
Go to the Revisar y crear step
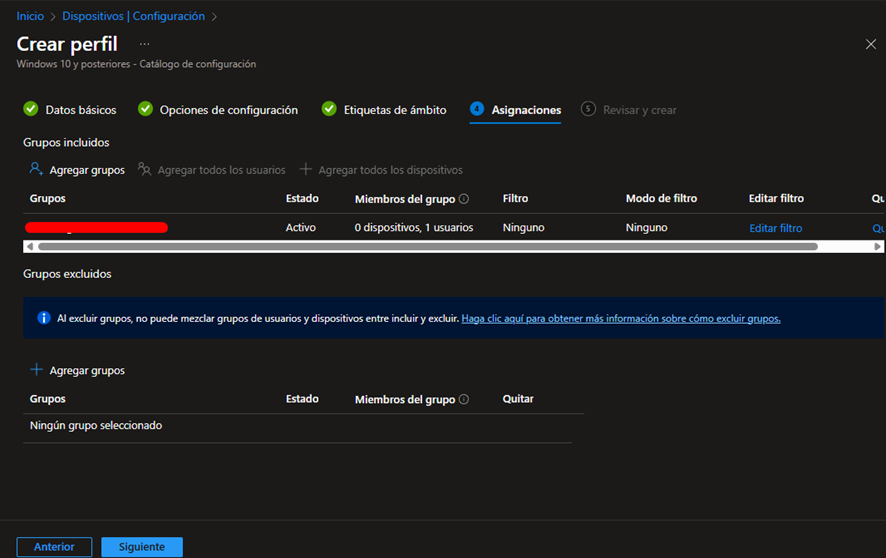click(x=639, y=110)
